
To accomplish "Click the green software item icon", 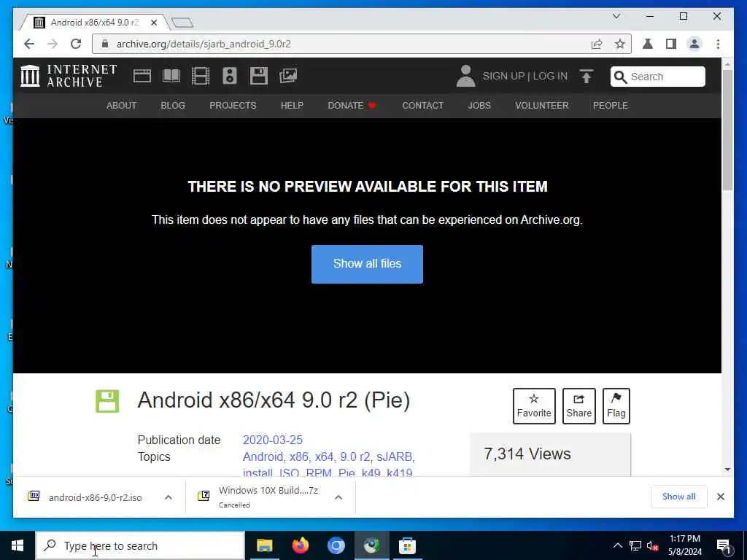I will pyautogui.click(x=107, y=401).
